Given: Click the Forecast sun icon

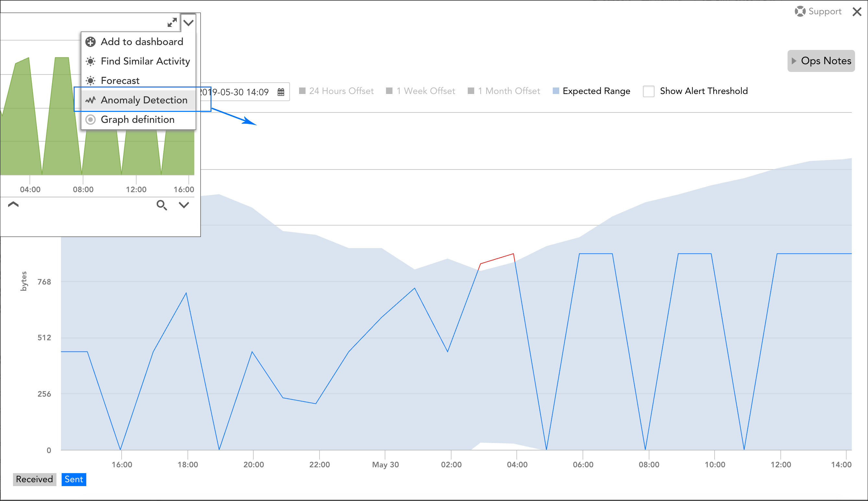Looking at the screenshot, I should pyautogui.click(x=90, y=80).
